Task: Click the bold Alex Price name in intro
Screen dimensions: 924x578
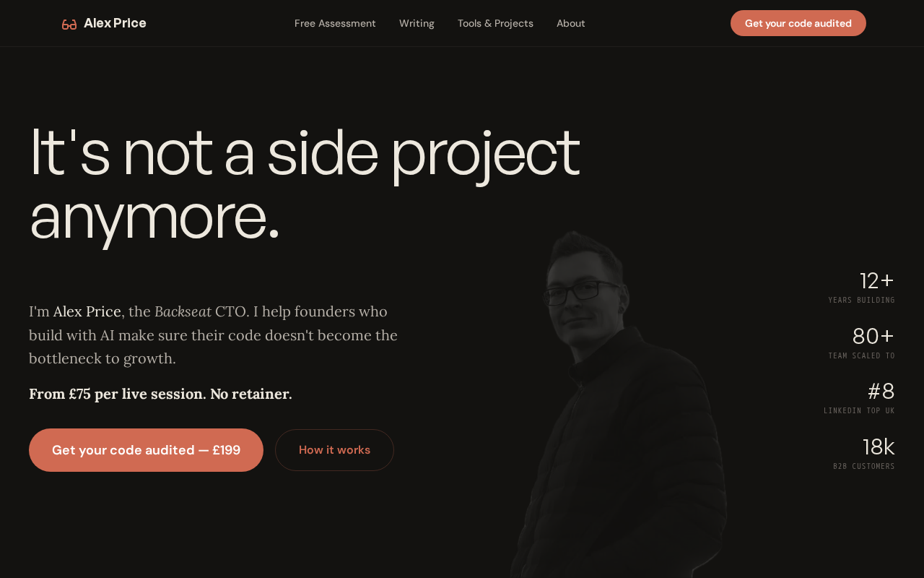Action: pos(87,311)
